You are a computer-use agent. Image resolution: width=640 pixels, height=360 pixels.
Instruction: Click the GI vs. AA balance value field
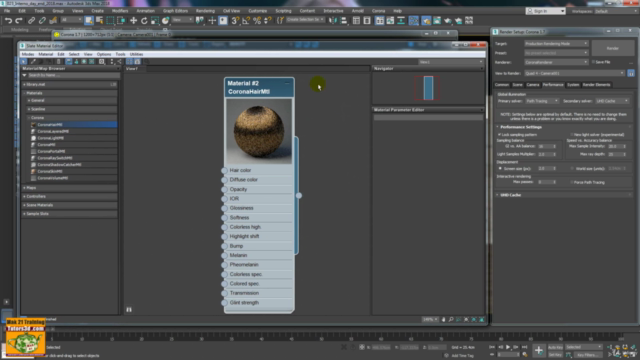544,146
